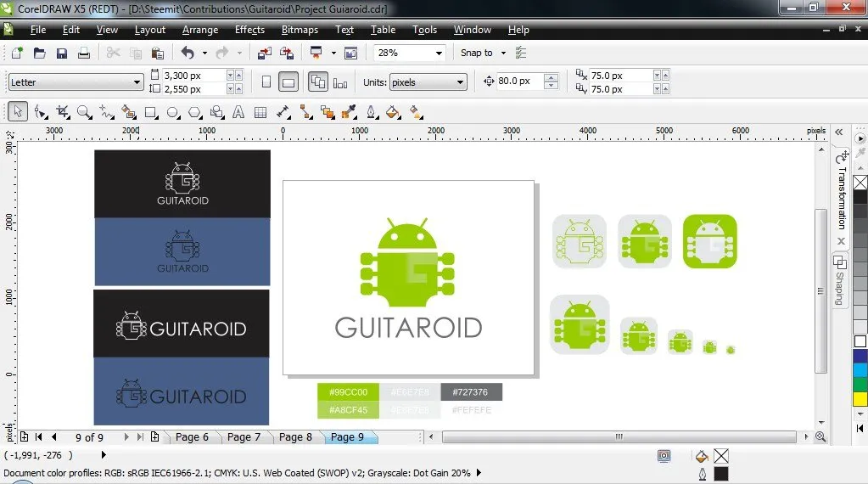Open the Application launcher icon
This screenshot has width=868, height=484.
(316, 53)
